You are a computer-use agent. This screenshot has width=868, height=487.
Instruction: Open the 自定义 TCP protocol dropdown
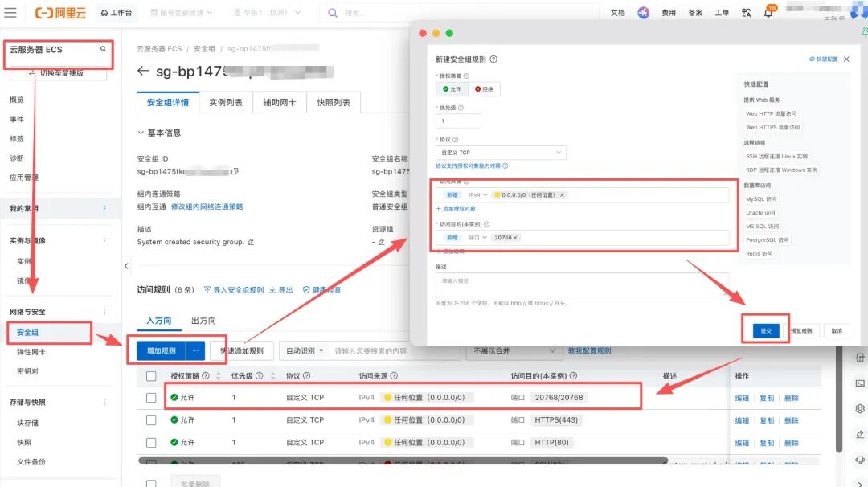[x=501, y=152]
